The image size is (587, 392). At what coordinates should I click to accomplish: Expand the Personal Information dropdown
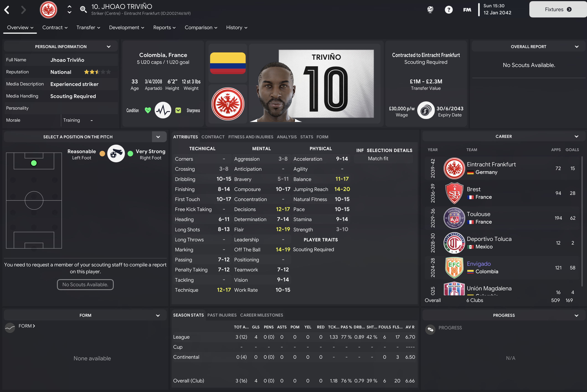click(109, 47)
